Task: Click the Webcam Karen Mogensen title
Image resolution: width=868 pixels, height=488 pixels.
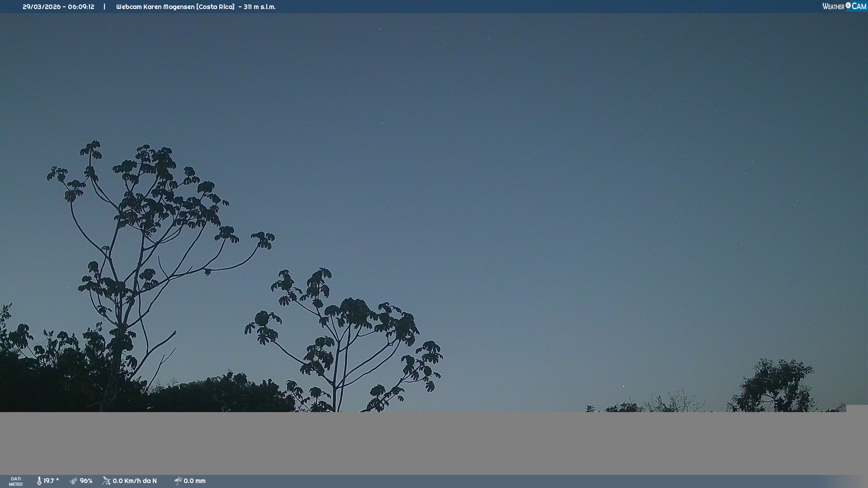Action: pos(155,7)
